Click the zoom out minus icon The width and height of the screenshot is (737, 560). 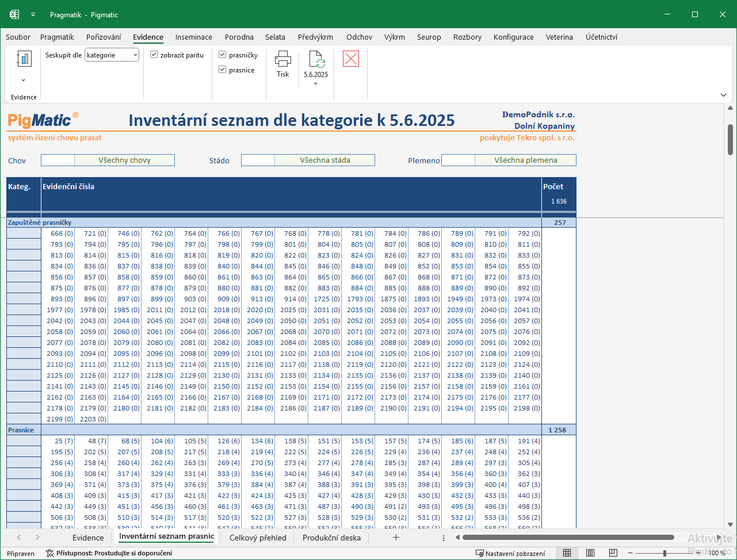pos(631,553)
